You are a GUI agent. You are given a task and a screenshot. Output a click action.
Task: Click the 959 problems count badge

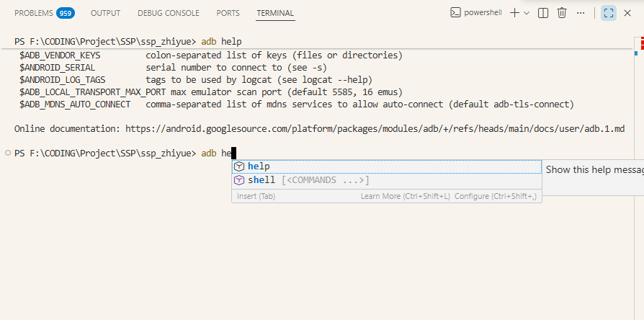66,13
